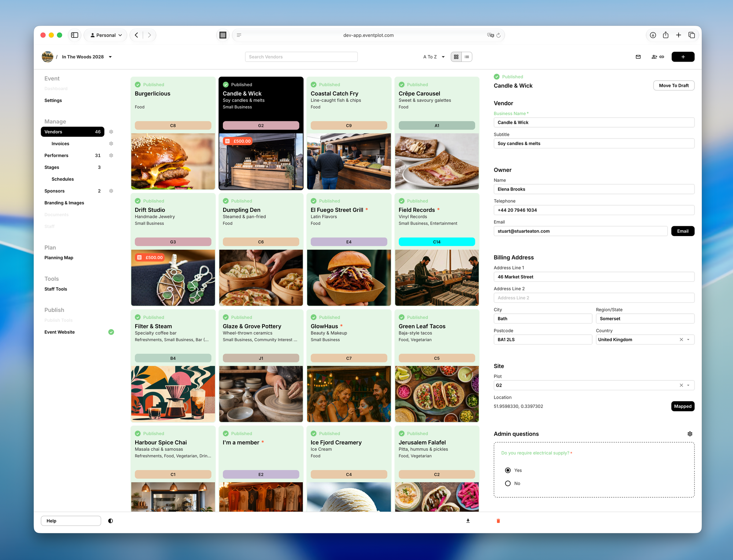Open Safari share icon
The image size is (733, 560).
[666, 35]
